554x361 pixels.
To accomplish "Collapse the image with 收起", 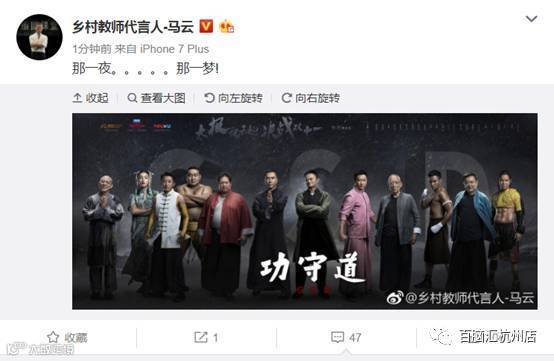I will point(90,98).
